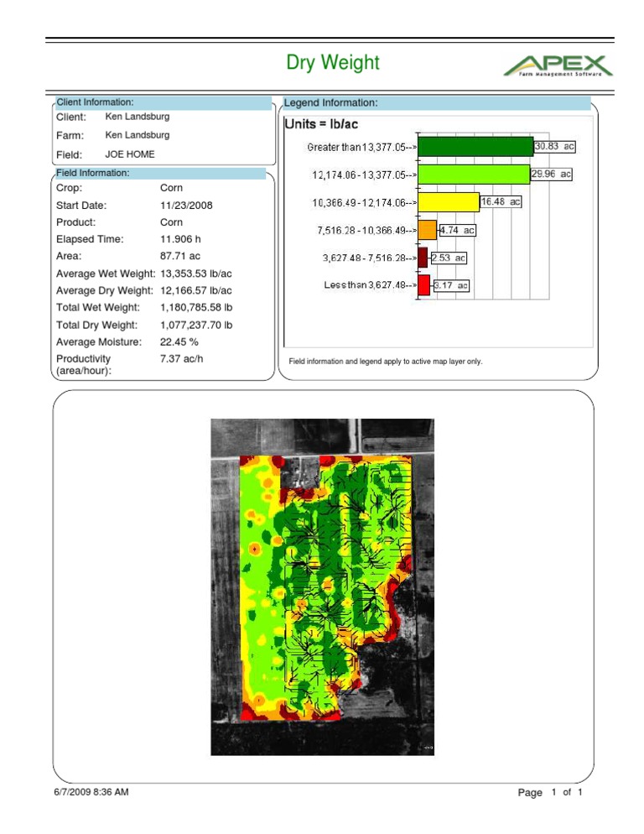Click the 30.83 ac value label
Viewport: 644px width, 834px height.
(554, 146)
